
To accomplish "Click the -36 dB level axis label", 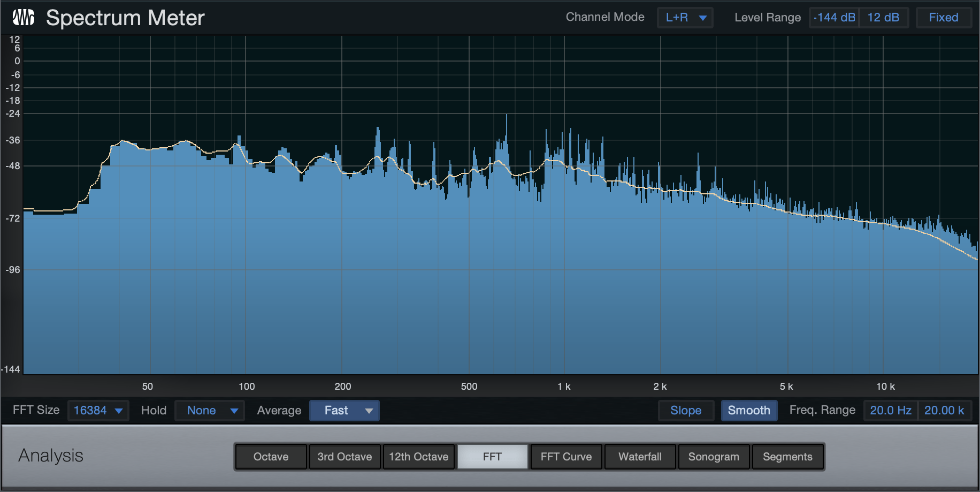I will (x=12, y=140).
